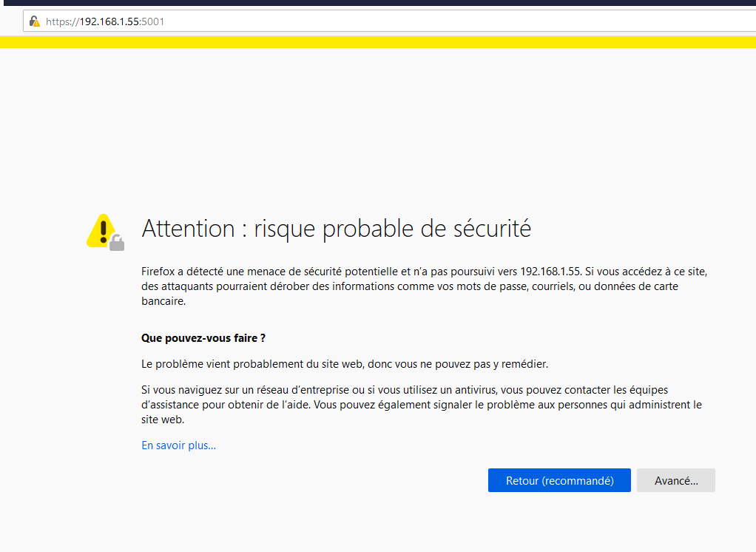Click the dark title bar strip at top
Viewport: 756px width, 552px height.
[x=378, y=3]
